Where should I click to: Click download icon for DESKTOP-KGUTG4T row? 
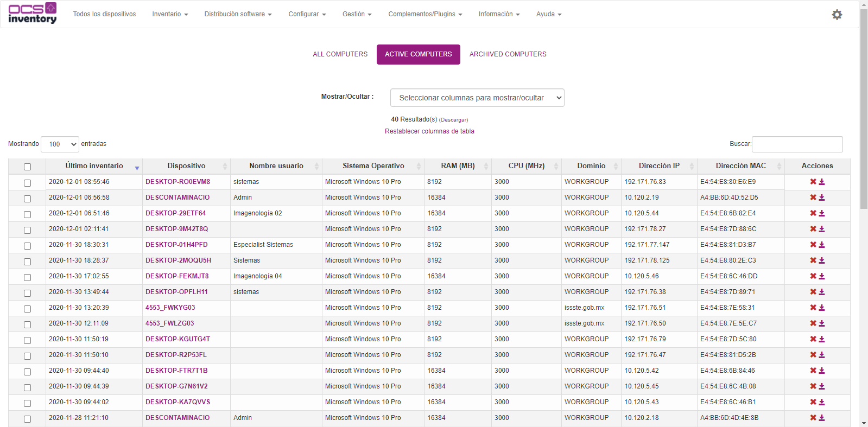(822, 339)
